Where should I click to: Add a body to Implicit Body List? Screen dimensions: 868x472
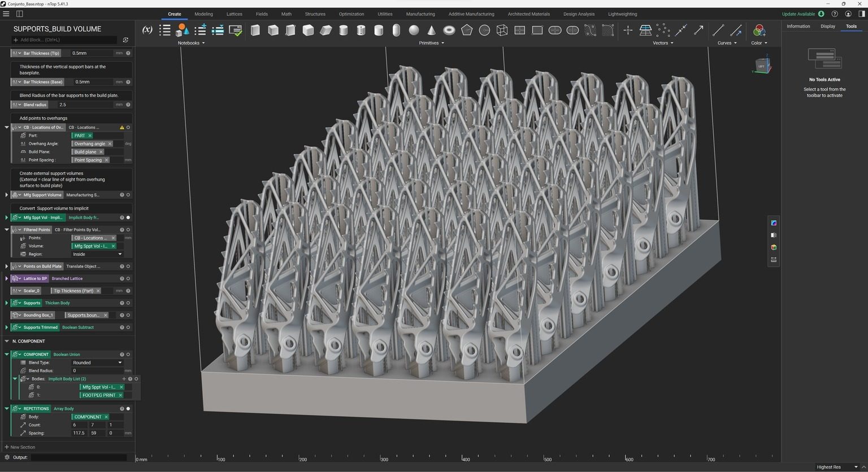tap(124, 379)
